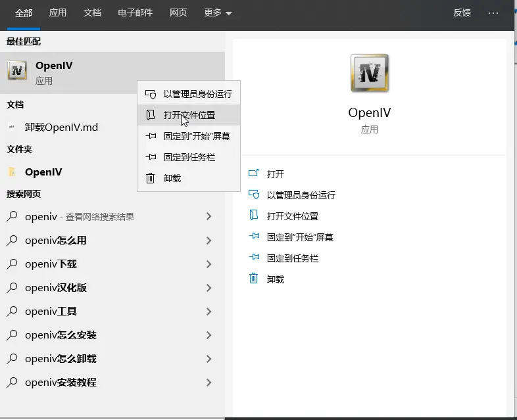This screenshot has height=420, width=517.
Task: Click blue pin icon beside preview 固定到"开始"屏幕
Action: click(x=254, y=236)
